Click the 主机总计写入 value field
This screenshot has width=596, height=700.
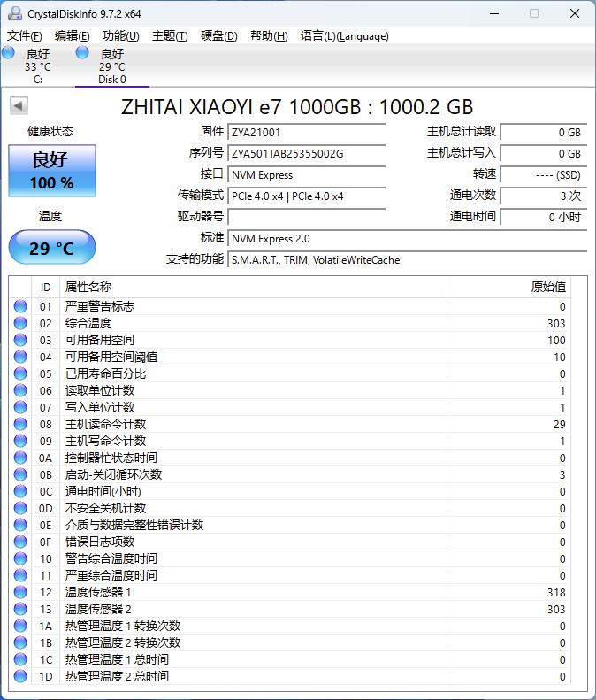pos(543,154)
